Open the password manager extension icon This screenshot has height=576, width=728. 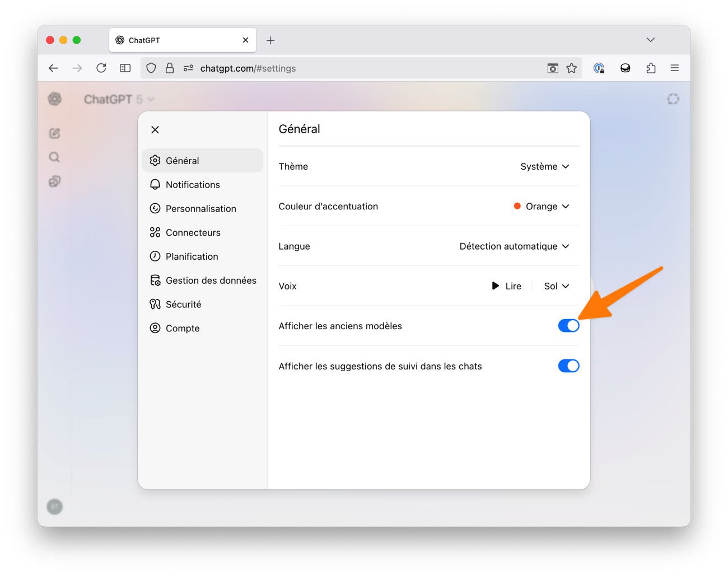(x=599, y=68)
